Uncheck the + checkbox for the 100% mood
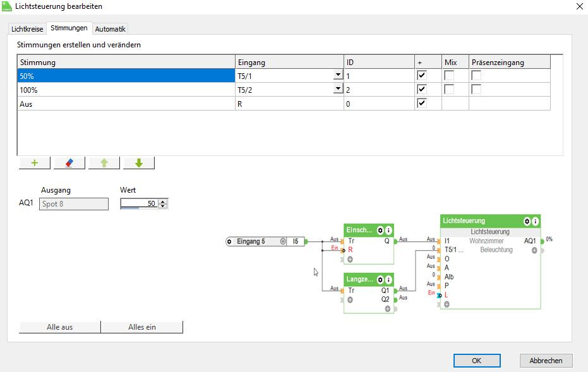The width and height of the screenshot is (588, 372). point(421,89)
